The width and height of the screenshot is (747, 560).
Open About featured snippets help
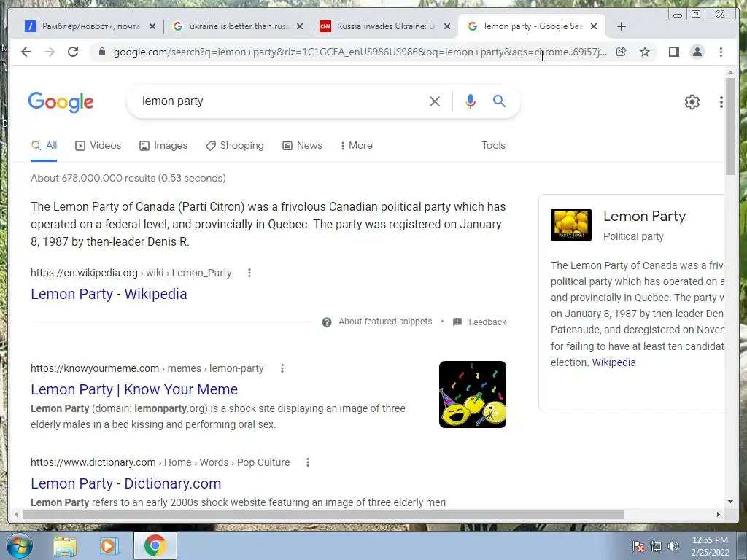point(377,322)
